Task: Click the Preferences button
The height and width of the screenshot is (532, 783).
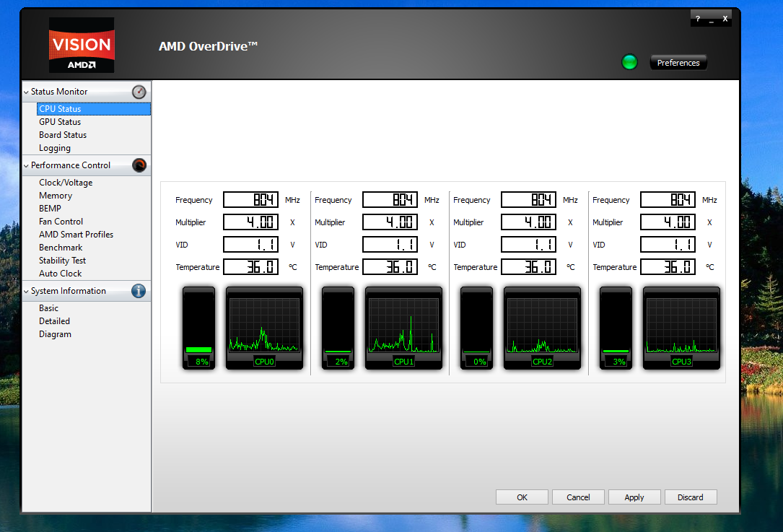Action: pos(678,63)
